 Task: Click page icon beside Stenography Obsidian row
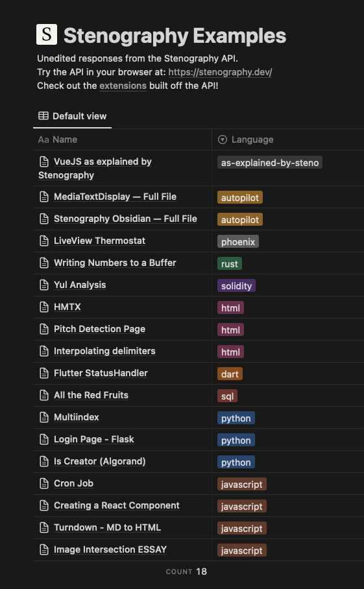pos(44,219)
